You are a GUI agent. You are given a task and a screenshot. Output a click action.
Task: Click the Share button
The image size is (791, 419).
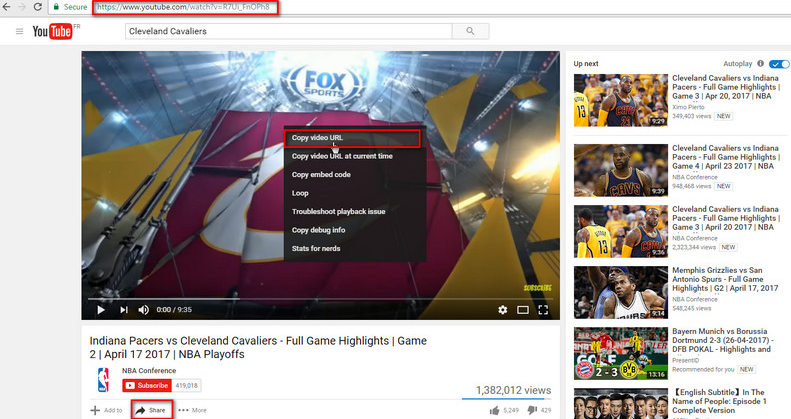(x=152, y=410)
